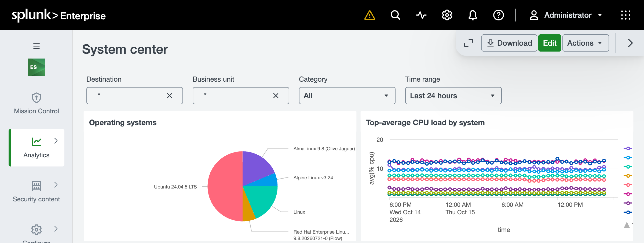Click the Top-average CPU load by system title
The width and height of the screenshot is (644, 243).
point(425,123)
